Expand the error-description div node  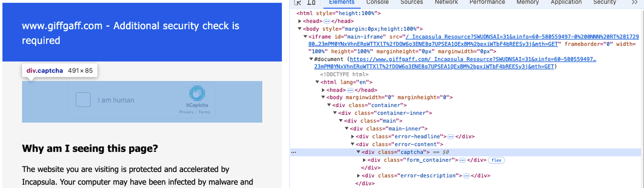[359, 175]
